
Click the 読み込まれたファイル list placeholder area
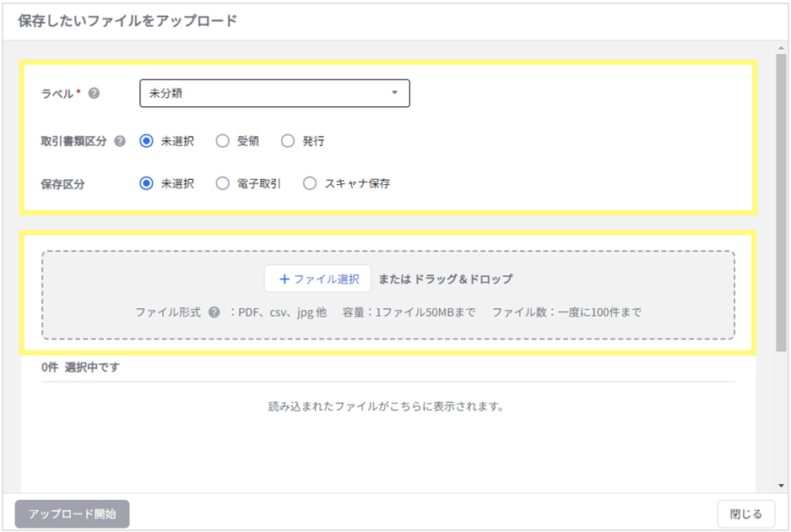387,406
